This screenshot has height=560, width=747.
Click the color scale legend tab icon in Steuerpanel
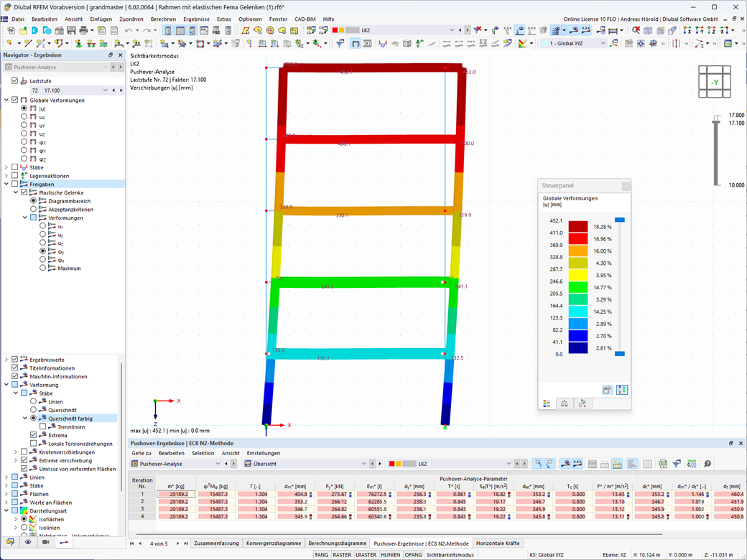click(547, 403)
